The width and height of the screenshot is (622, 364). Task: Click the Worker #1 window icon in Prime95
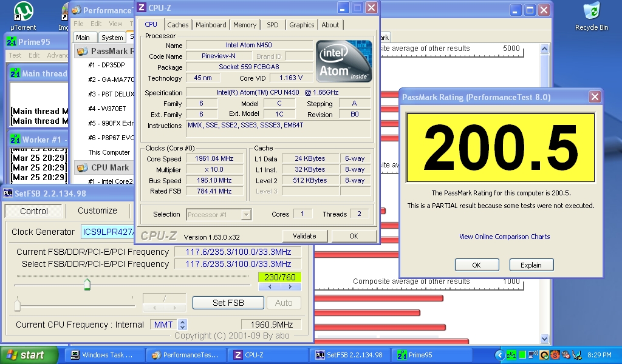tap(15, 140)
